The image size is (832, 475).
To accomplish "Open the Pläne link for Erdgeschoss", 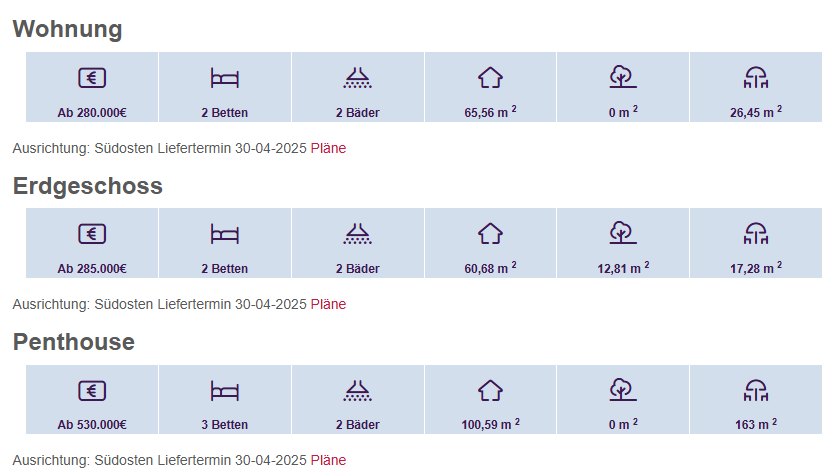I will click(x=328, y=305).
